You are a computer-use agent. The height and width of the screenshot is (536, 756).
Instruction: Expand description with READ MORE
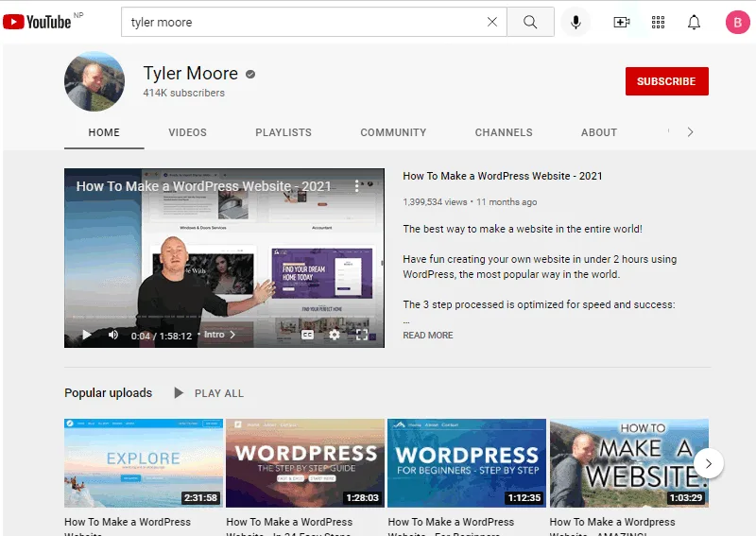click(x=428, y=335)
